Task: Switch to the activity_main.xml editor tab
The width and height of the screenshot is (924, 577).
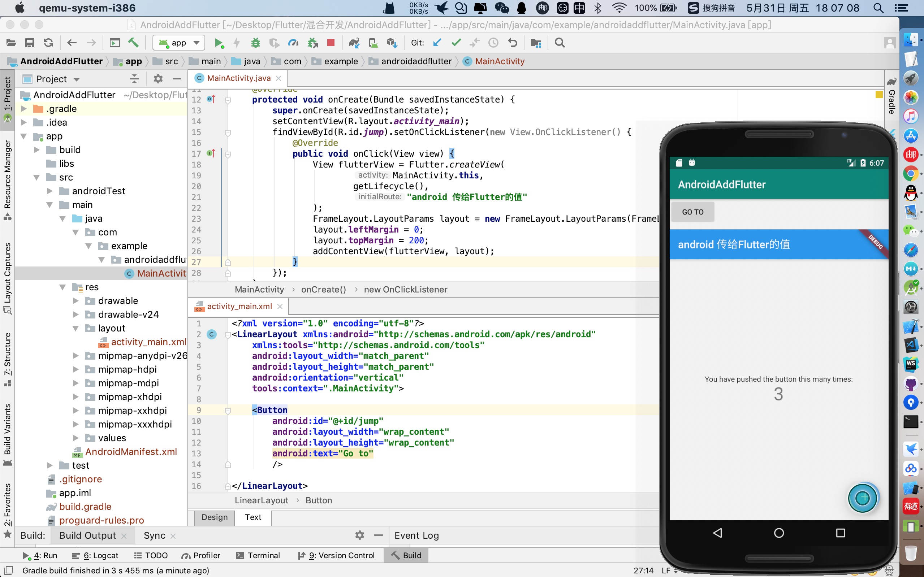Action: 239,307
